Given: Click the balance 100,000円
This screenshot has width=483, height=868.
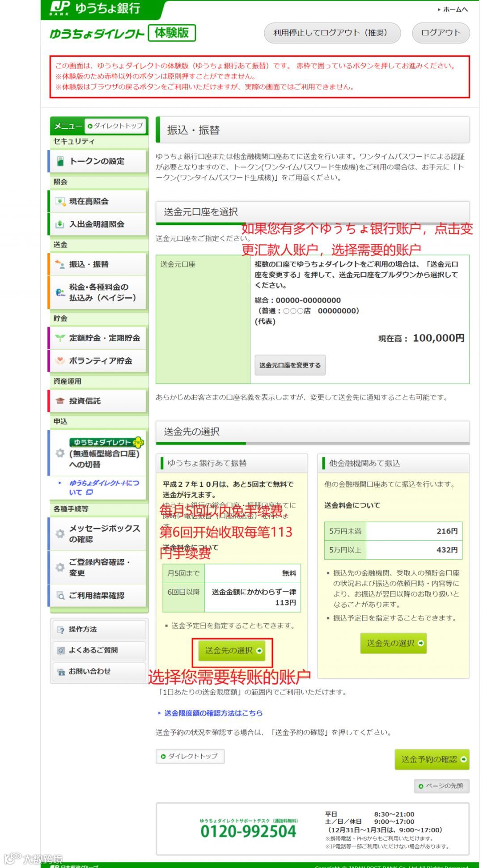Looking at the screenshot, I should (438, 338).
